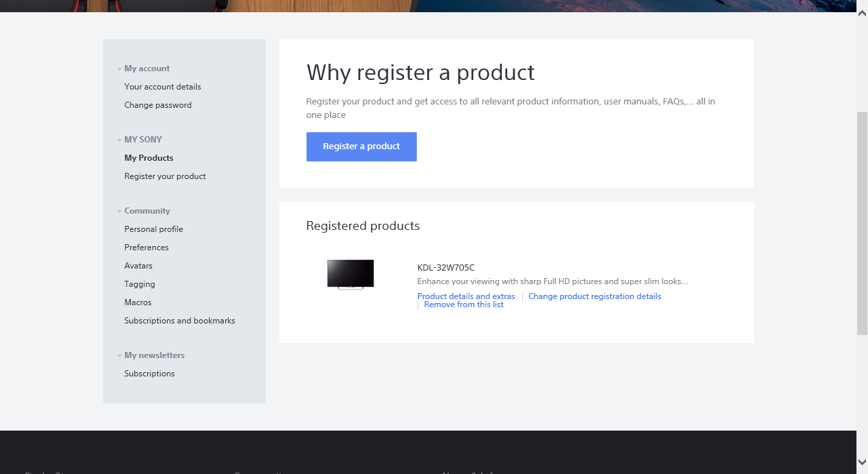Screen dimensions: 868x474
Task: Collapse the MY SONY section arrow
Action: tap(119, 140)
